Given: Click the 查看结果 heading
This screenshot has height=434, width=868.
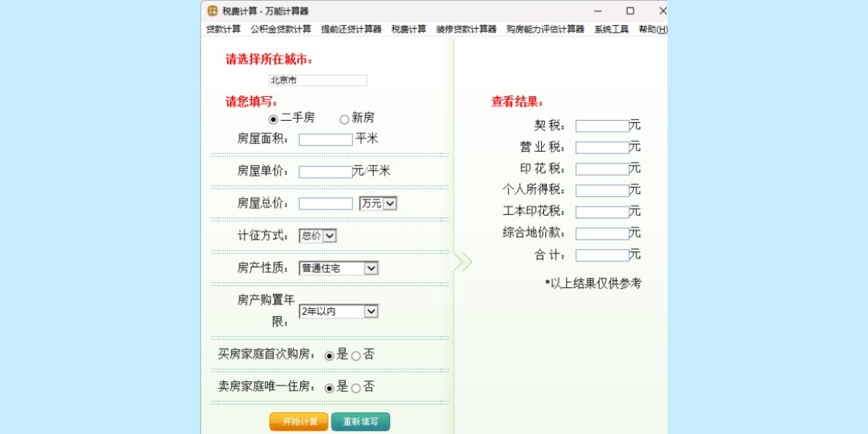Looking at the screenshot, I should (x=518, y=102).
